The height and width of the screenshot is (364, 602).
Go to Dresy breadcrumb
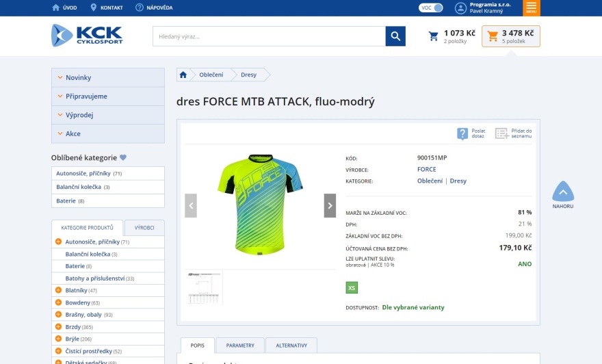tap(248, 75)
